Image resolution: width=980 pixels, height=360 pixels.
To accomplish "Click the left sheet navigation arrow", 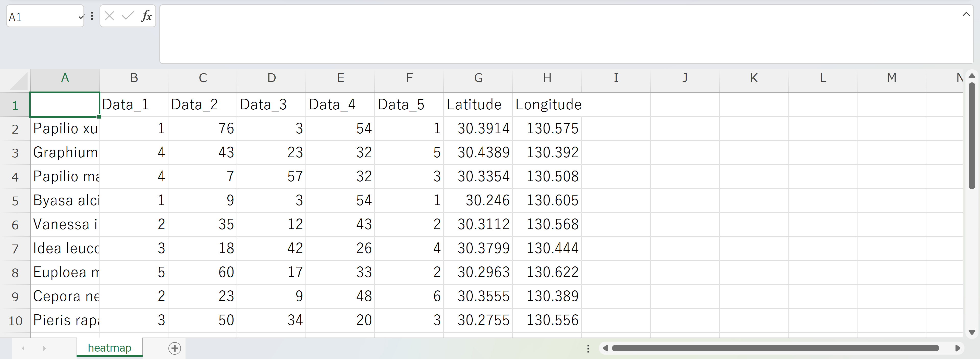I will coord(23,348).
